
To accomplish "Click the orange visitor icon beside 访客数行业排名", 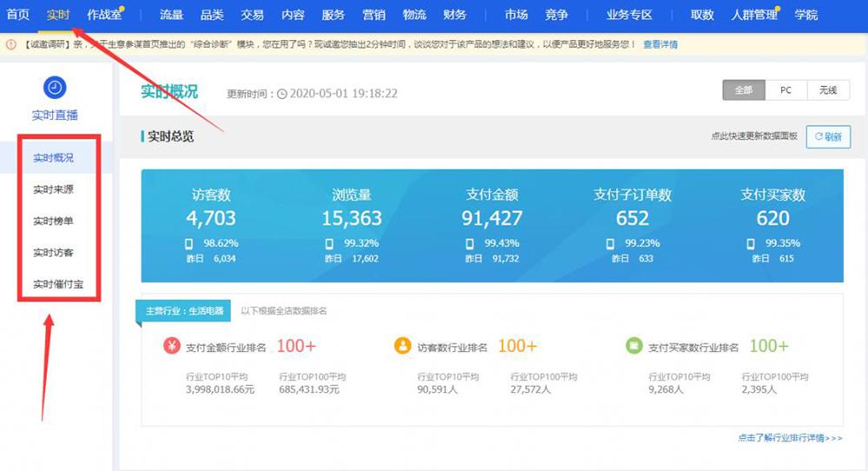I will tap(403, 346).
